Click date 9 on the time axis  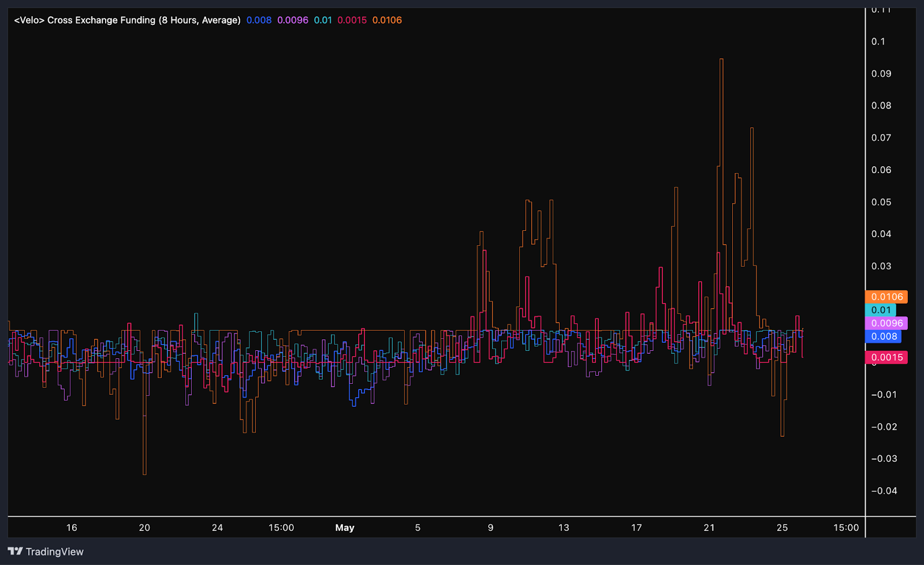coord(490,527)
